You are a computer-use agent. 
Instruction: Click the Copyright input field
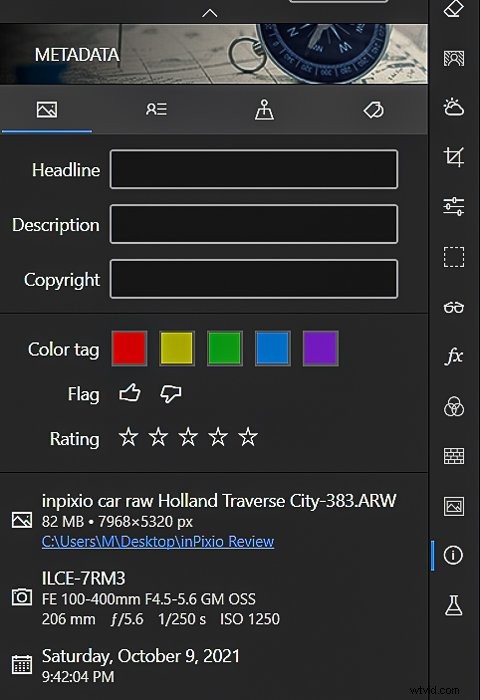(254, 279)
